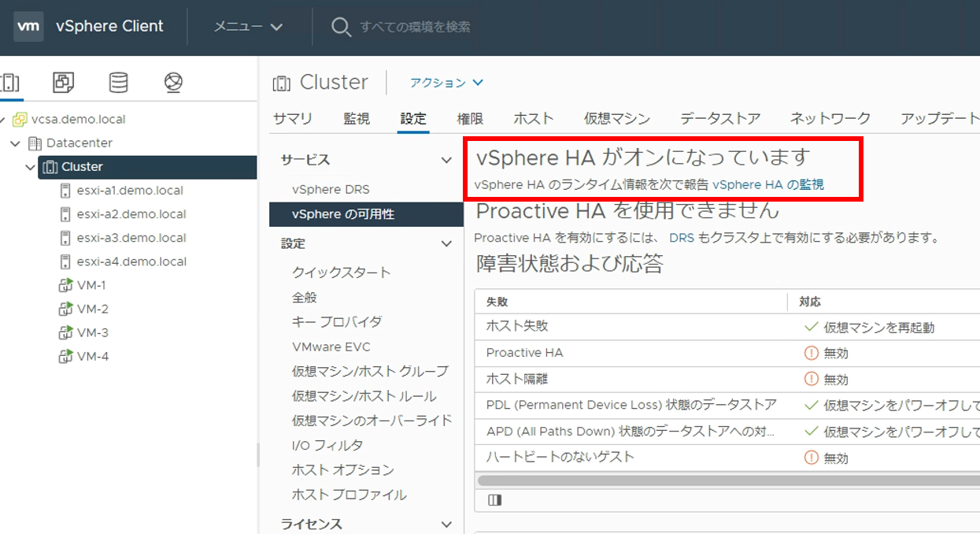Viewport: 980px width, 534px height.
Task: Follow the DRS link in Proactive HA message
Action: click(682, 237)
